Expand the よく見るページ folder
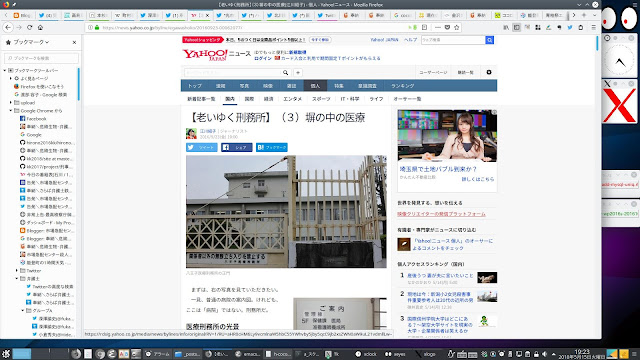 [11, 78]
